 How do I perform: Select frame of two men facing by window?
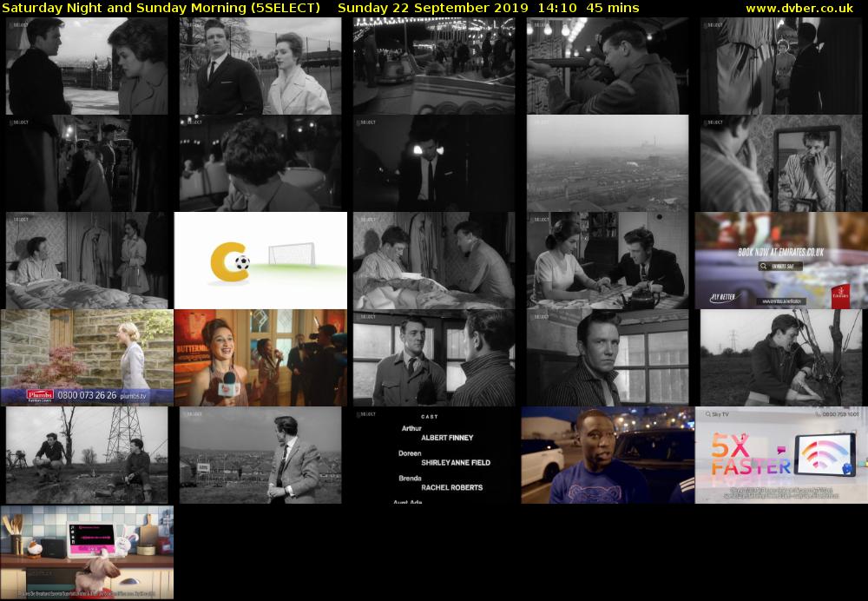point(434,358)
